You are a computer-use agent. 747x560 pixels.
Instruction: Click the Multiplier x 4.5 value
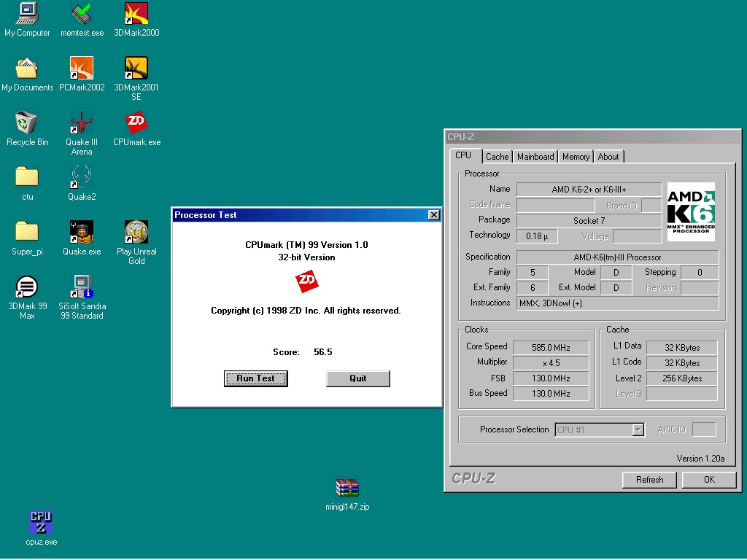tap(551, 363)
